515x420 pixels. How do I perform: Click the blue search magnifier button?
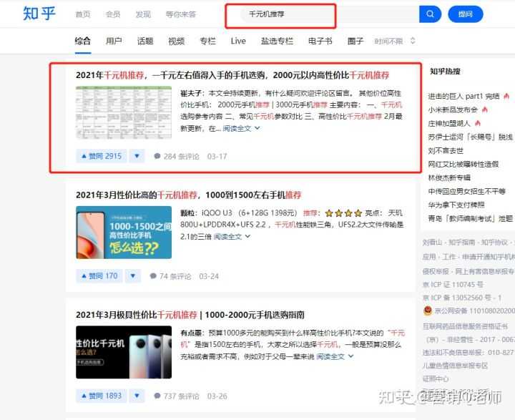point(430,14)
